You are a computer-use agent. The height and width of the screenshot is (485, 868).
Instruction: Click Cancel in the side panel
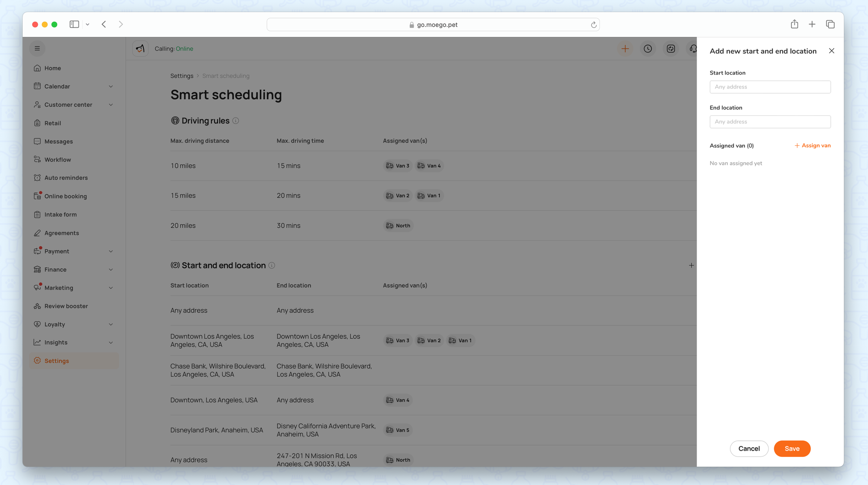749,448
